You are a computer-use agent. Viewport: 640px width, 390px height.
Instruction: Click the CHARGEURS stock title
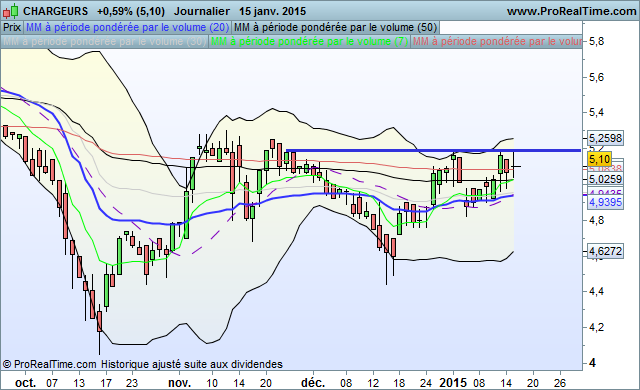56,11
